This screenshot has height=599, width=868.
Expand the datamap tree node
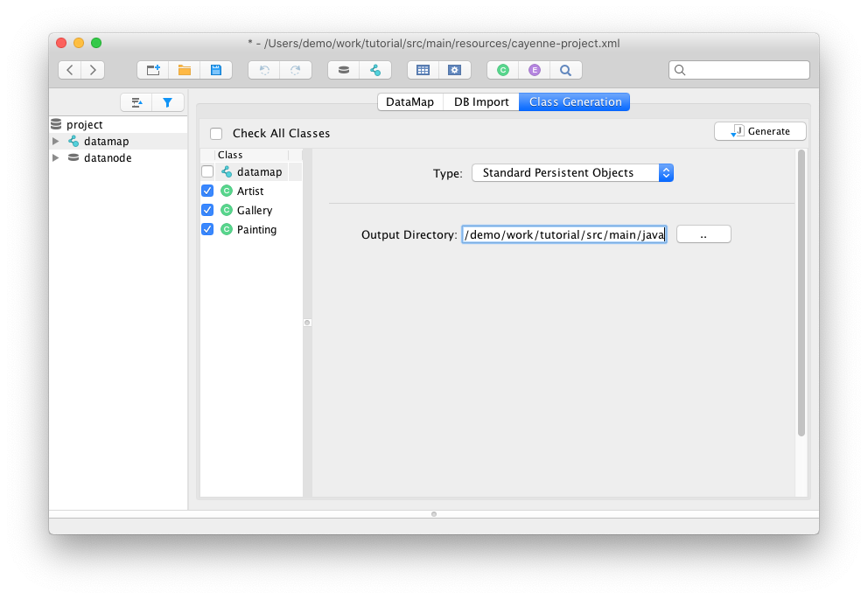pyautogui.click(x=56, y=142)
